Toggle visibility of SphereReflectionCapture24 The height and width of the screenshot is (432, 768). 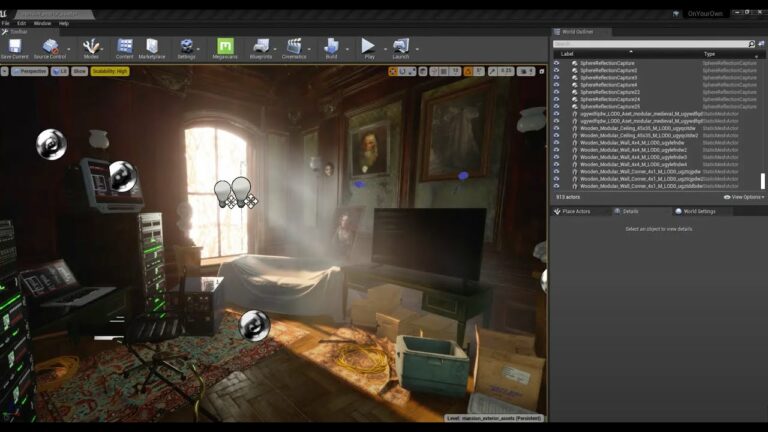(x=556, y=99)
